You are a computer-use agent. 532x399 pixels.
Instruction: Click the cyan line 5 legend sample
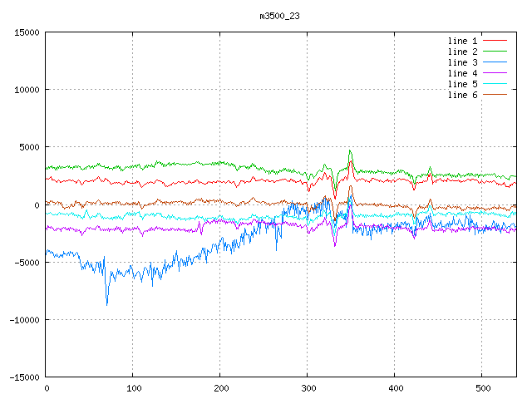(x=495, y=84)
